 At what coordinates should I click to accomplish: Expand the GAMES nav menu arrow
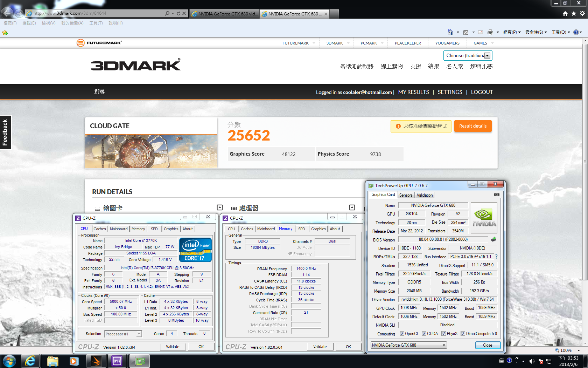492,43
